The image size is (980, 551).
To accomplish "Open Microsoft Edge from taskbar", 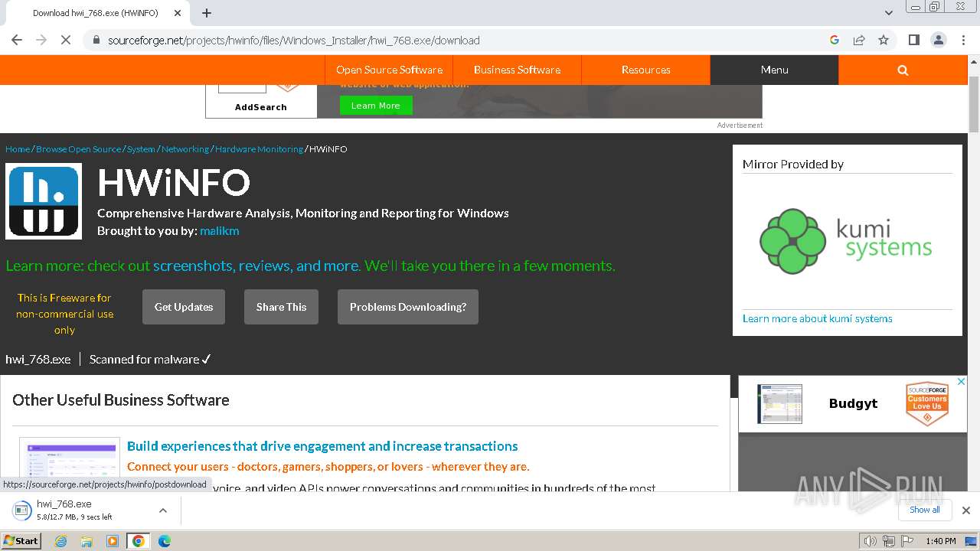I will (x=164, y=541).
